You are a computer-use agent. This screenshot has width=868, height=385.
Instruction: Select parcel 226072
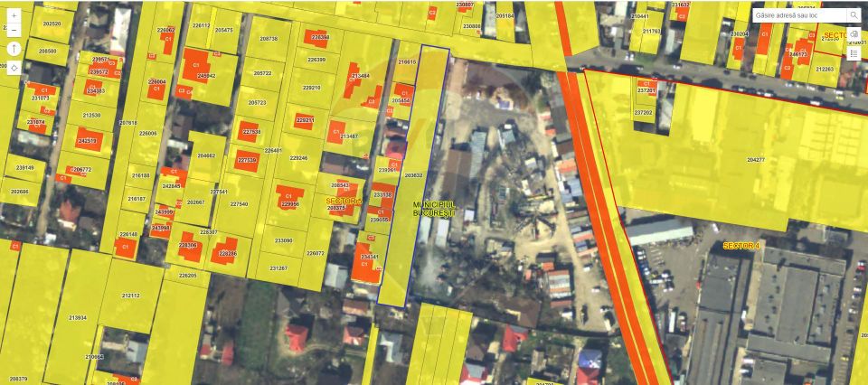pyautogui.click(x=315, y=253)
